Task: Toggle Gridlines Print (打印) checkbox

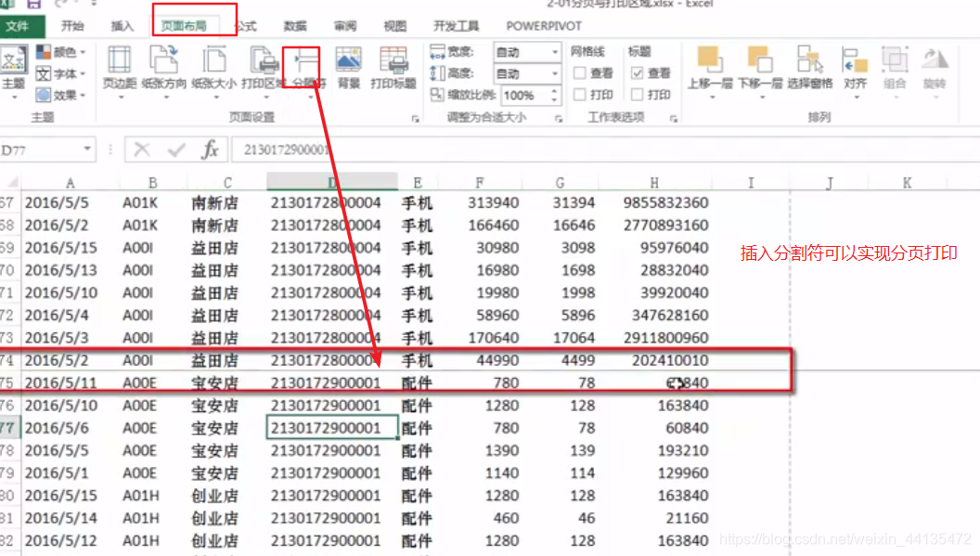Action: coord(580,95)
